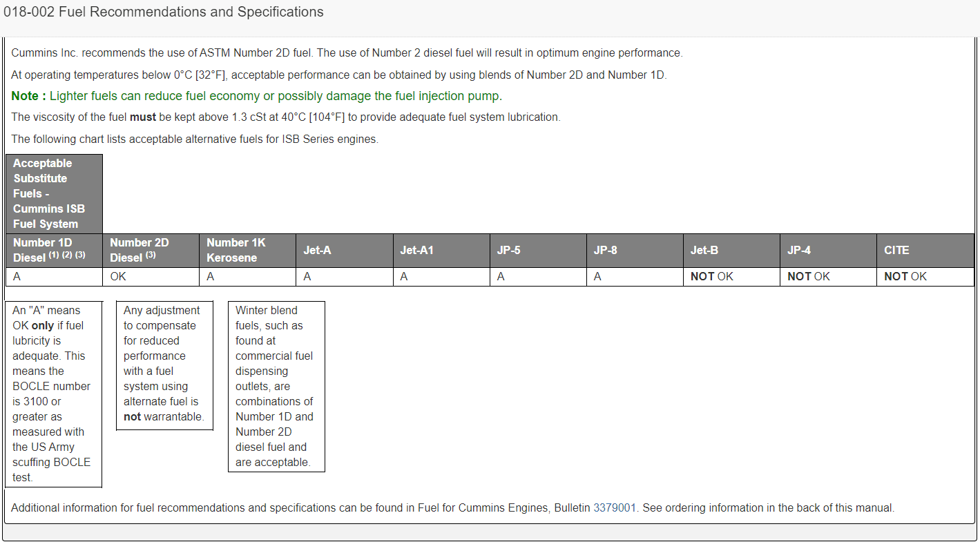
Task: Select the CITE column header
Action: tap(925, 250)
